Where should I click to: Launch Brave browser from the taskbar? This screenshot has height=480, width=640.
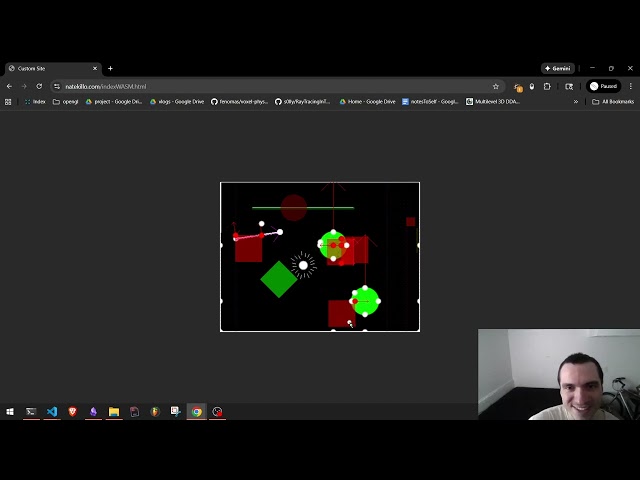[x=73, y=411]
